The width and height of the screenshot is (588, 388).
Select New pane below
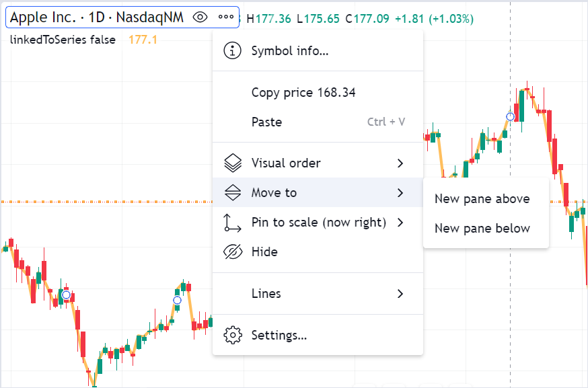[482, 229]
